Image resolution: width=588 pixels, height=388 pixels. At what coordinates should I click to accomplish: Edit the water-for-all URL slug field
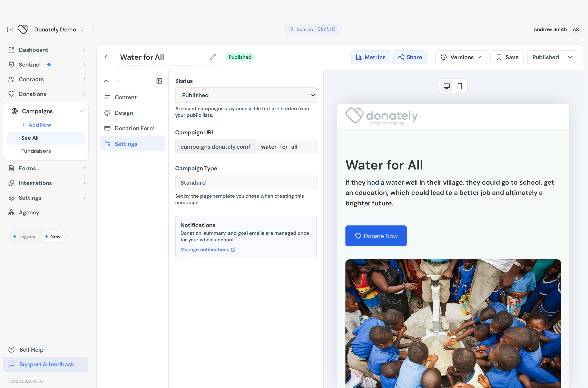(x=286, y=147)
